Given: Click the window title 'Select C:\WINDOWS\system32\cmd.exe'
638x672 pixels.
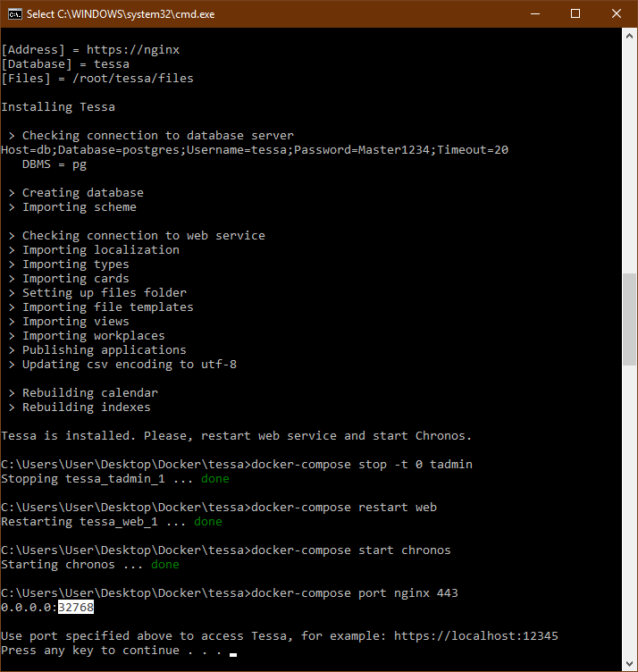Looking at the screenshot, I should pyautogui.click(x=121, y=14).
